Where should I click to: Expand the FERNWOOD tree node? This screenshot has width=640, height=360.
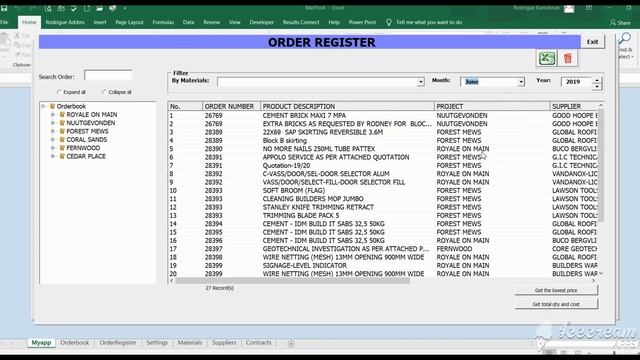pos(53,148)
